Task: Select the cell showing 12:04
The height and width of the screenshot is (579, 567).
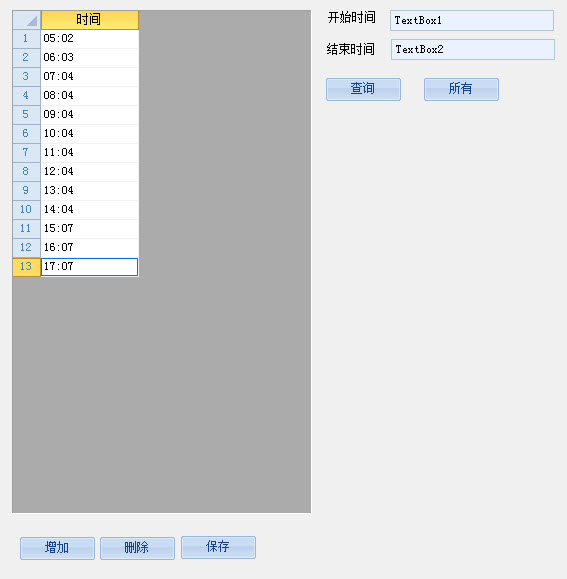Action: pyautogui.click(x=90, y=172)
